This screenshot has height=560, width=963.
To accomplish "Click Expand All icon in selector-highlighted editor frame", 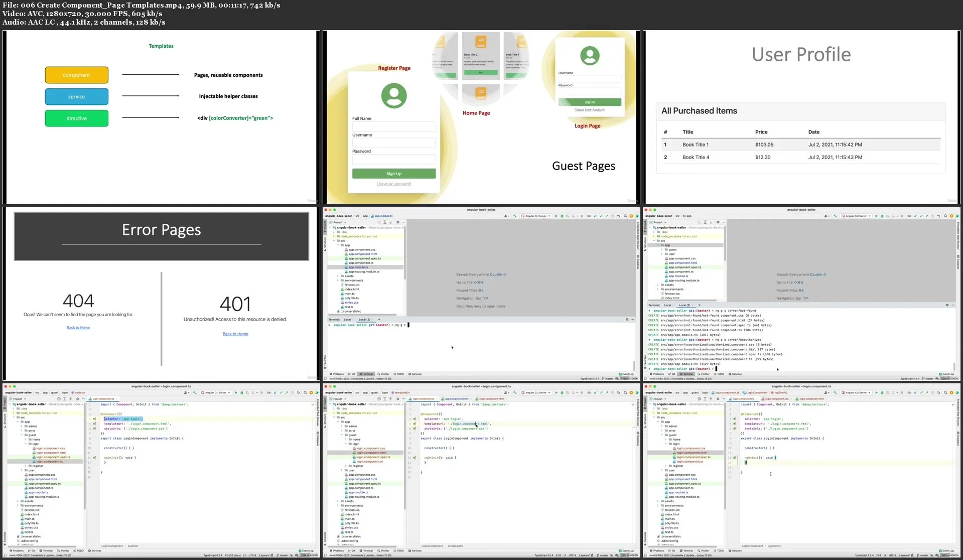I will 65,399.
